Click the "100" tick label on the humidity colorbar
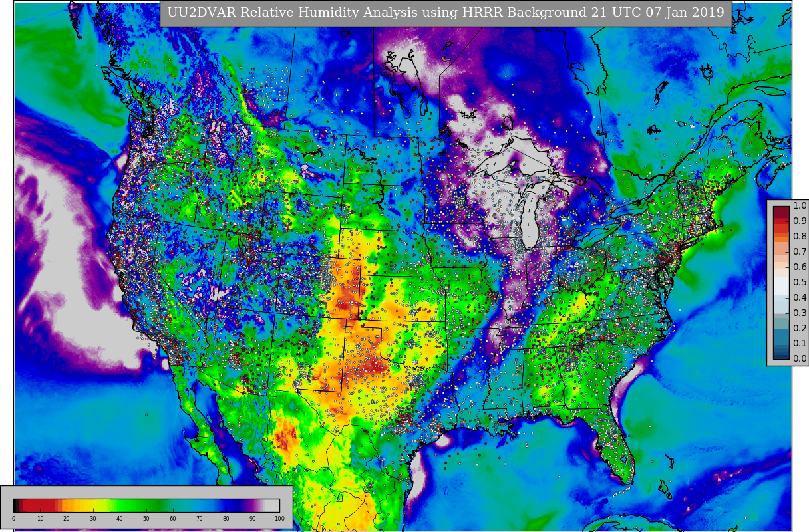The image size is (809, 532). pyautogui.click(x=279, y=519)
